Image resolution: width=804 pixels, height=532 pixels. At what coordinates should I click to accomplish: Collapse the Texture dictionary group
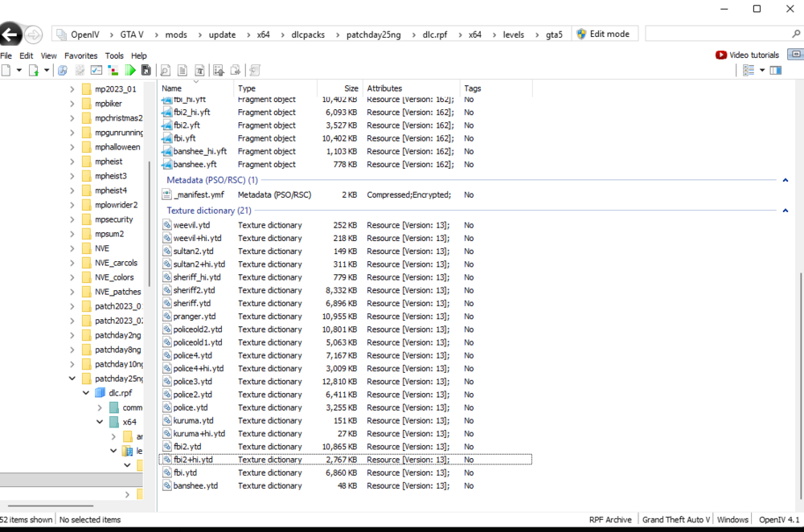point(785,211)
